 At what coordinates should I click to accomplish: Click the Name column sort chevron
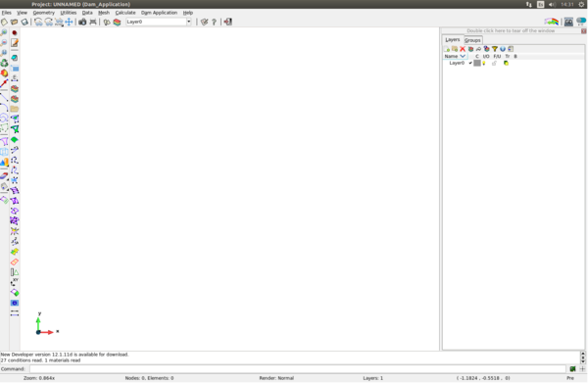tap(463, 56)
